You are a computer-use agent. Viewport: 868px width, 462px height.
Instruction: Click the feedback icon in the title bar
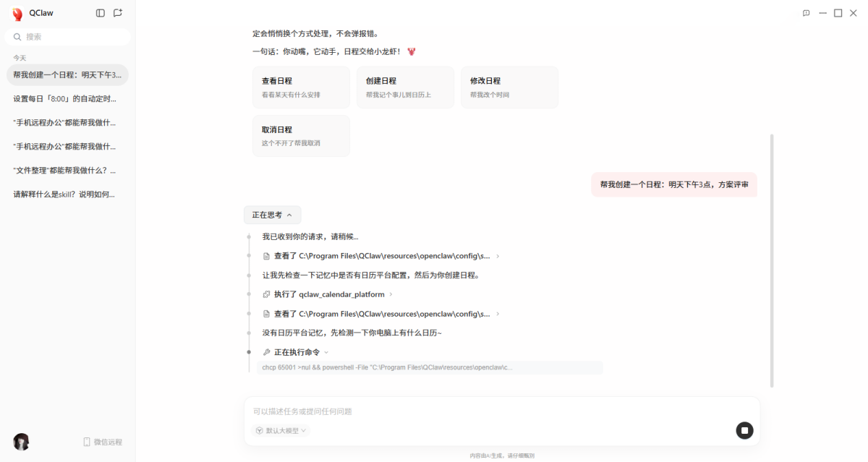[x=806, y=13]
